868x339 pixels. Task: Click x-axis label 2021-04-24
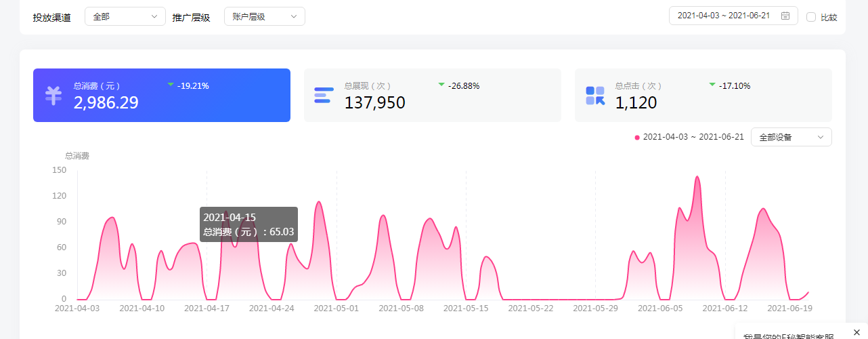[x=272, y=308]
